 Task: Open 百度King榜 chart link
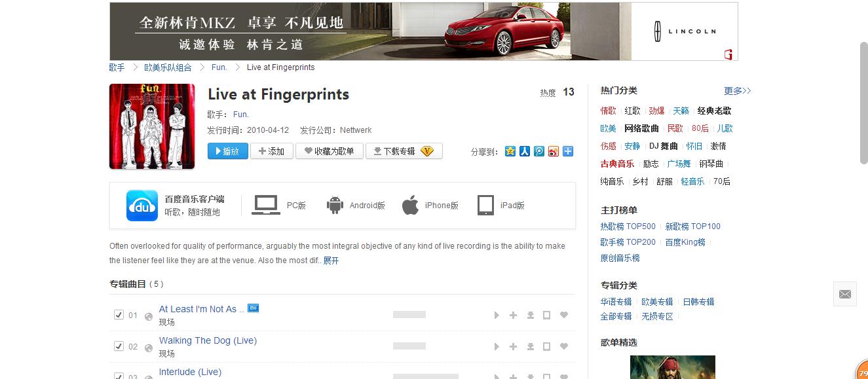(x=685, y=242)
